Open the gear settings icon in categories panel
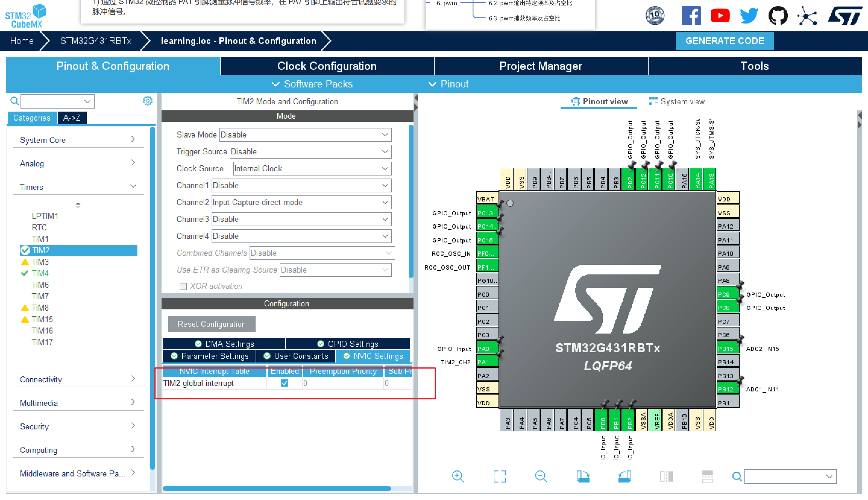The image size is (868, 500). click(147, 101)
